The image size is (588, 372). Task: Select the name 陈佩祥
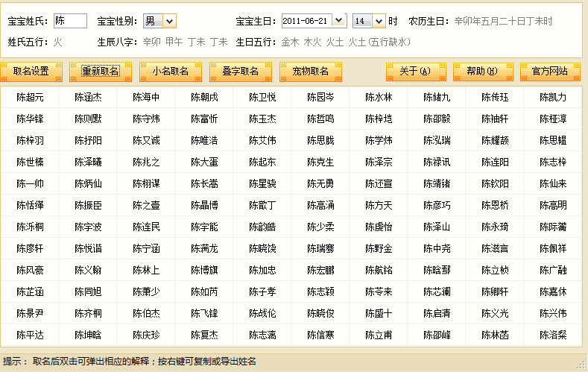(553, 248)
